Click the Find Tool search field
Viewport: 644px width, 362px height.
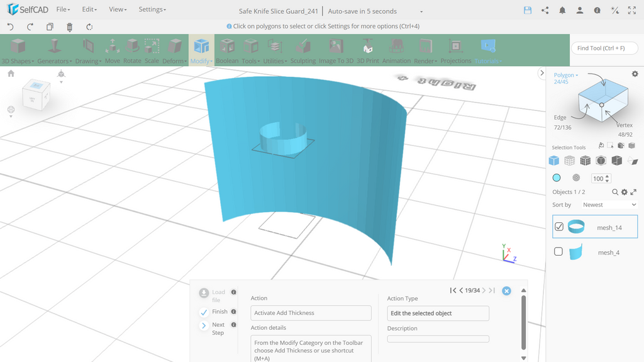point(604,48)
